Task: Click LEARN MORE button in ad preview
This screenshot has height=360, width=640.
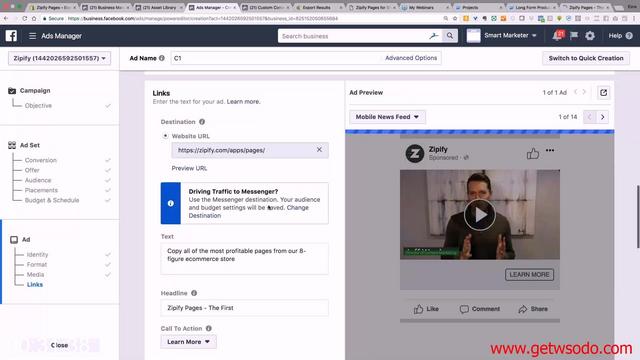Action: [529, 275]
